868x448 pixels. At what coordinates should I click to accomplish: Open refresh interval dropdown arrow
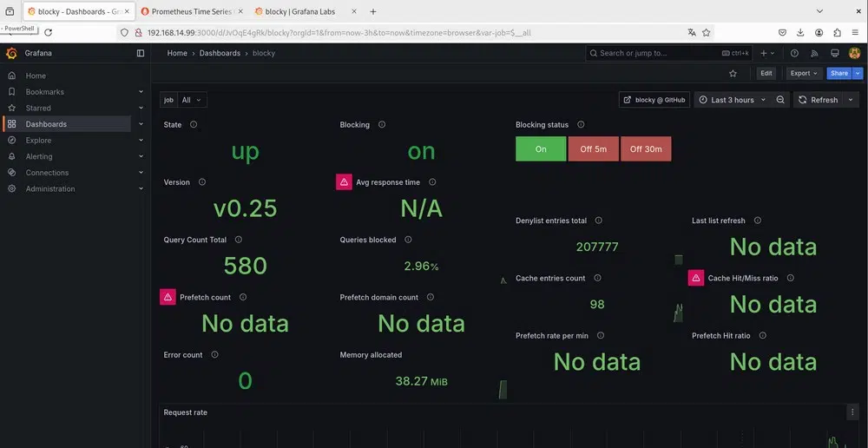(x=851, y=100)
